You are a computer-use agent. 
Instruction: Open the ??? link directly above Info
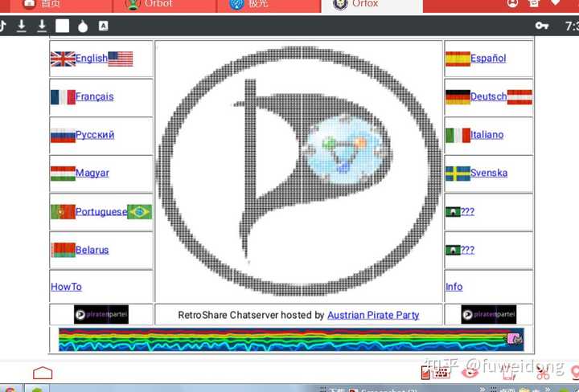pos(467,250)
